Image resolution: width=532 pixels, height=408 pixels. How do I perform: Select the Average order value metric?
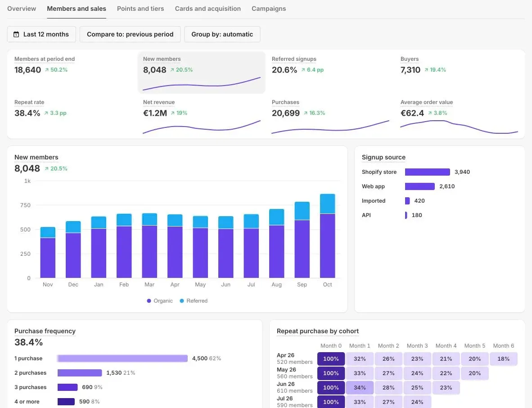tap(459, 116)
